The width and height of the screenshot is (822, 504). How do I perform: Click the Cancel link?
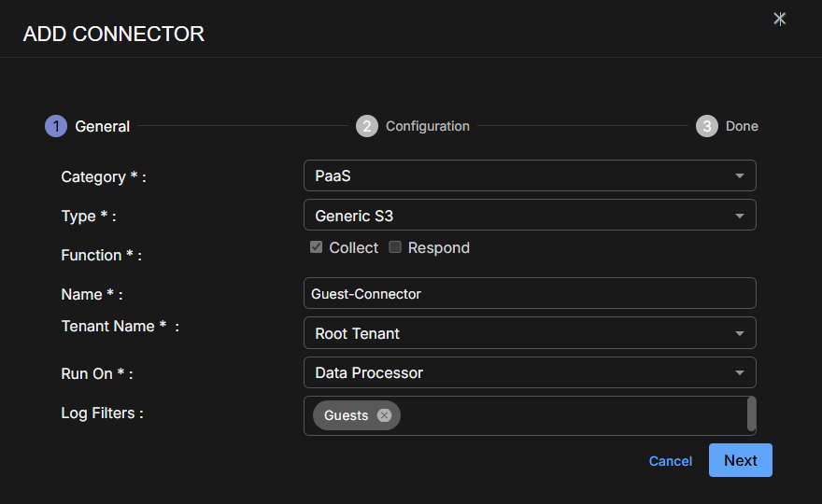tap(670, 461)
